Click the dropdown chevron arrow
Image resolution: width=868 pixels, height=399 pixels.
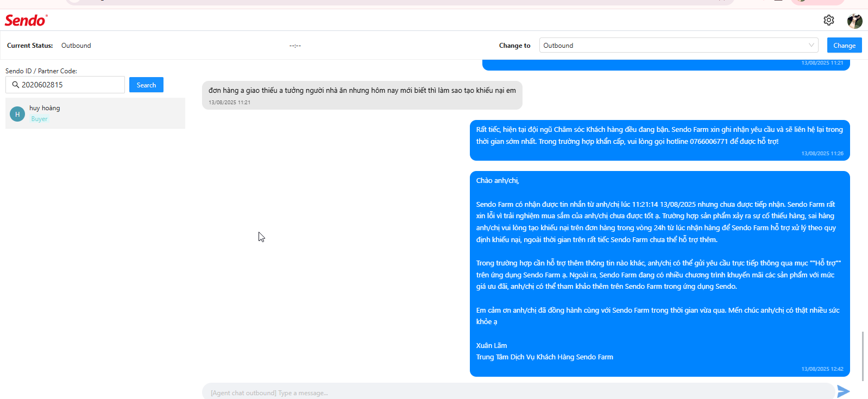(x=811, y=46)
